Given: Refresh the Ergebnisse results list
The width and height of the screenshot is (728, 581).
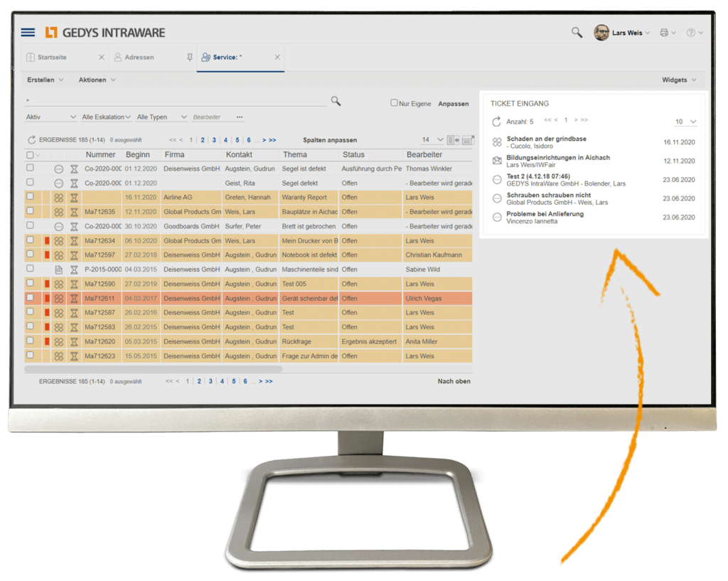Looking at the screenshot, I should point(31,140).
